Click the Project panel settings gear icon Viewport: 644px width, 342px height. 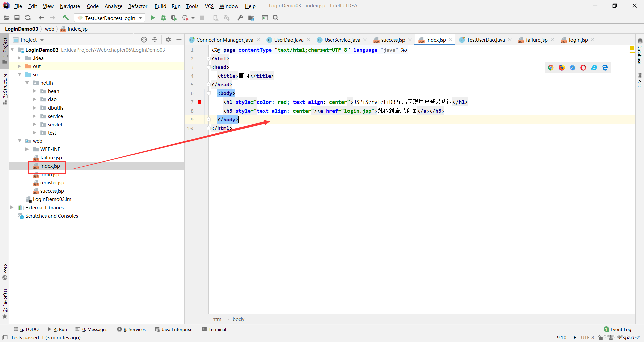168,39
